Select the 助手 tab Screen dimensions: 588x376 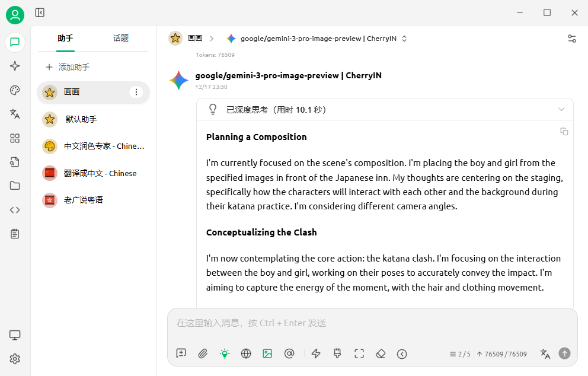(65, 38)
